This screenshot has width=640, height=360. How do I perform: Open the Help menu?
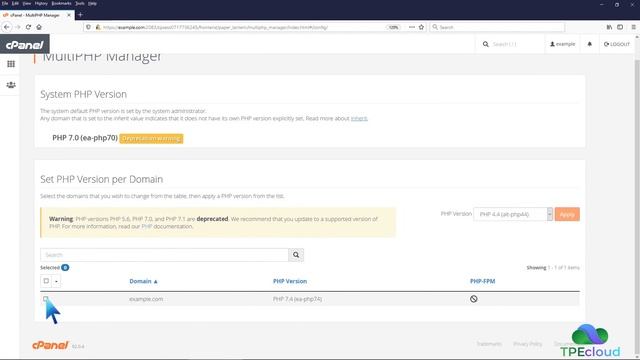[93, 3]
